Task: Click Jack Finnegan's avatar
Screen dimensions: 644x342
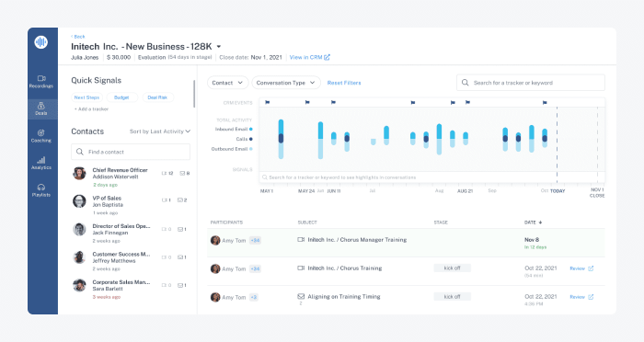Action: coord(79,229)
